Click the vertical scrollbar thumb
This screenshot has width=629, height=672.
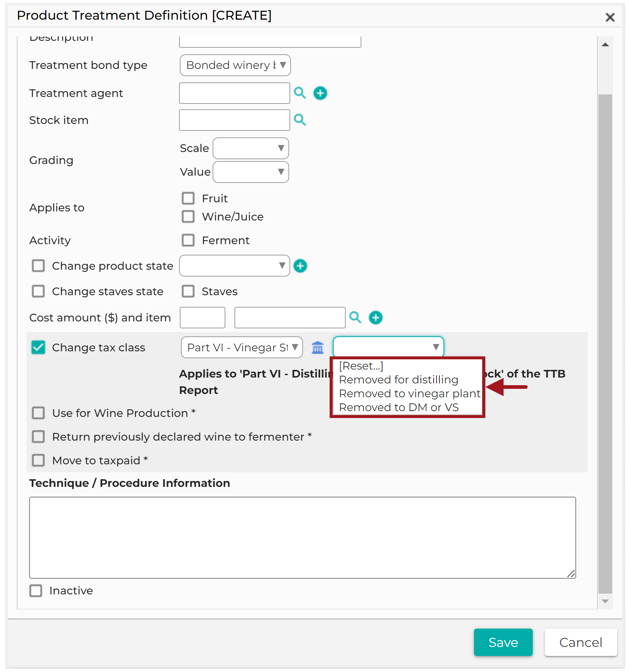(605, 344)
